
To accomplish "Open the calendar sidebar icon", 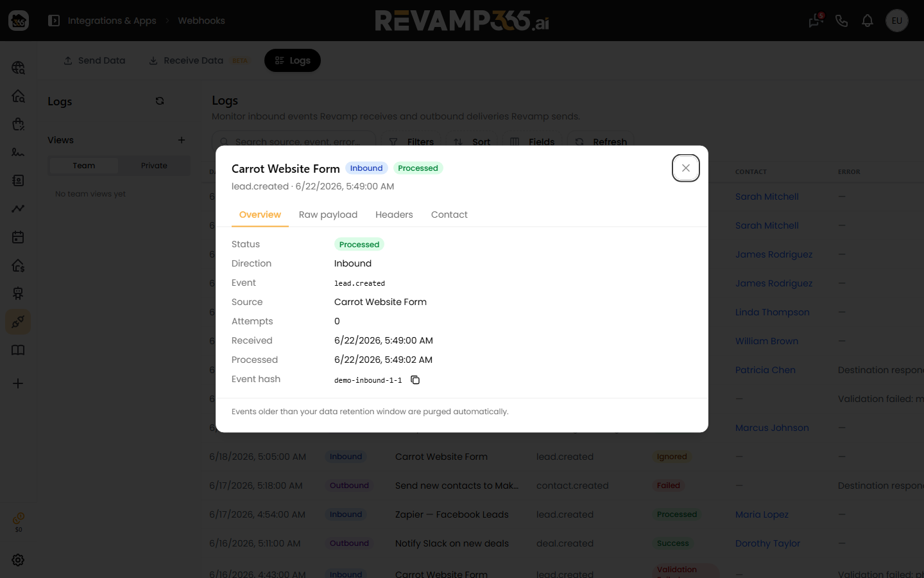I will (18, 237).
